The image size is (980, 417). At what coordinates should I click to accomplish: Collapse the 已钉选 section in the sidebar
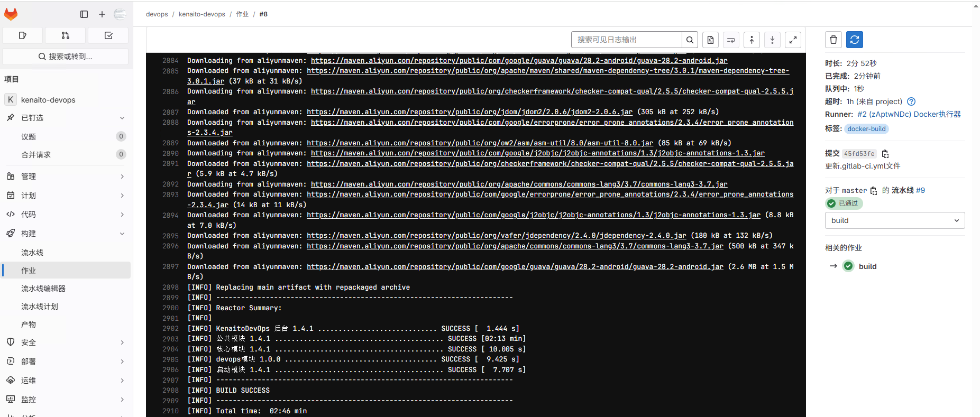tap(122, 118)
